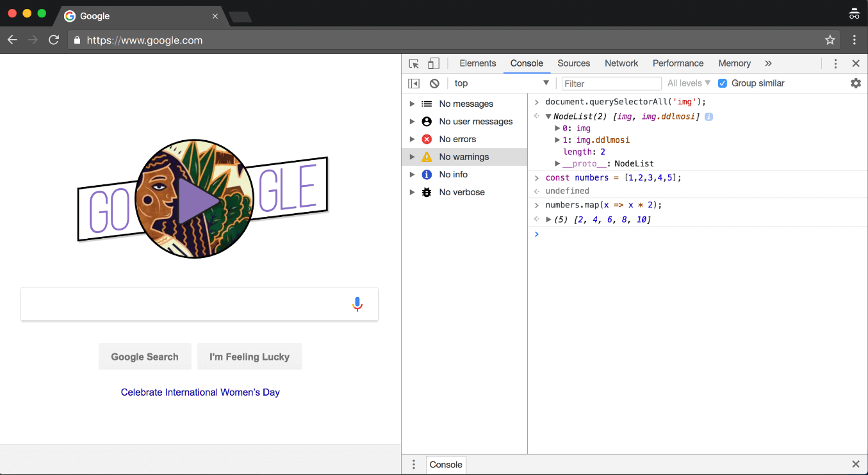Close the DevTools panel
Viewport: 868px width, 475px height.
coord(856,63)
